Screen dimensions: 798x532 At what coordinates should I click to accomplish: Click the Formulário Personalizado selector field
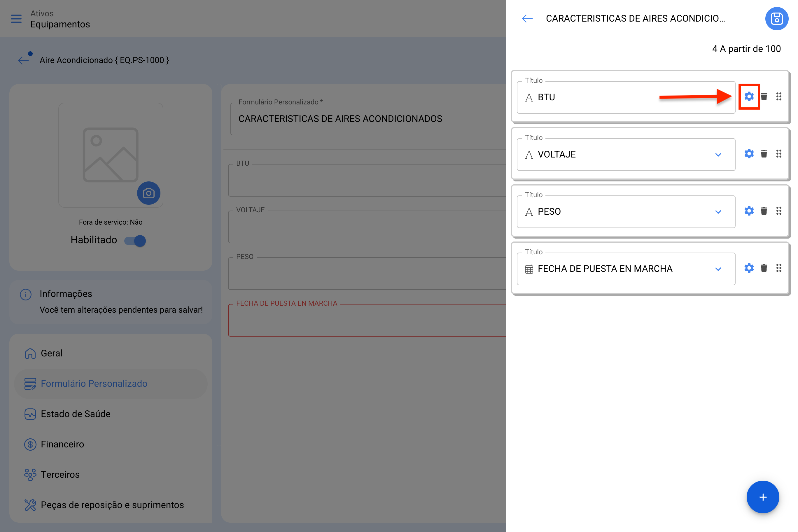(x=368, y=119)
